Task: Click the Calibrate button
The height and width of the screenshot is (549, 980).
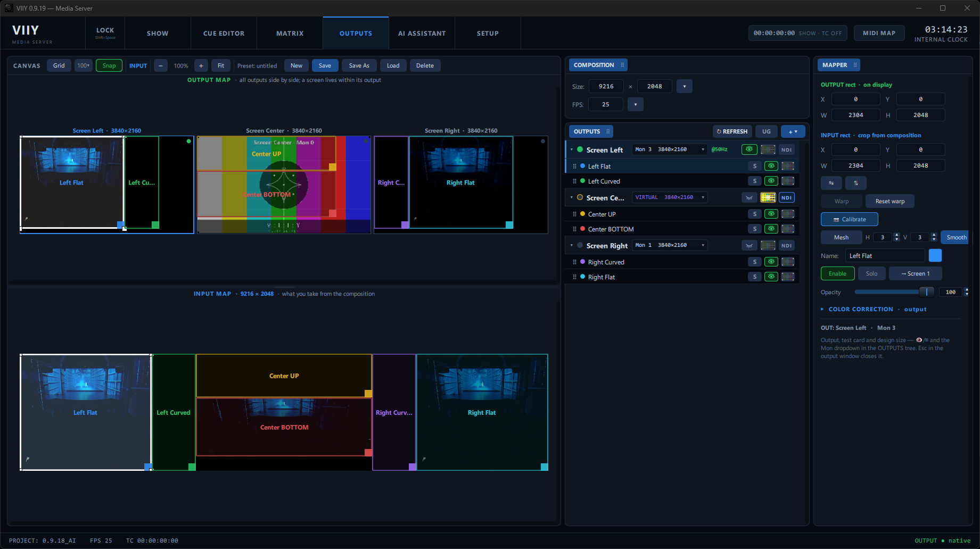Action: (x=849, y=219)
